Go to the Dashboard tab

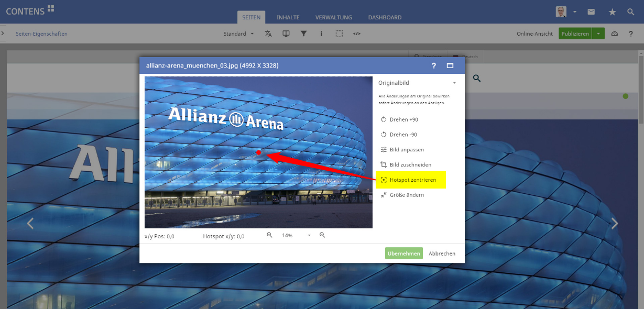coord(385,17)
